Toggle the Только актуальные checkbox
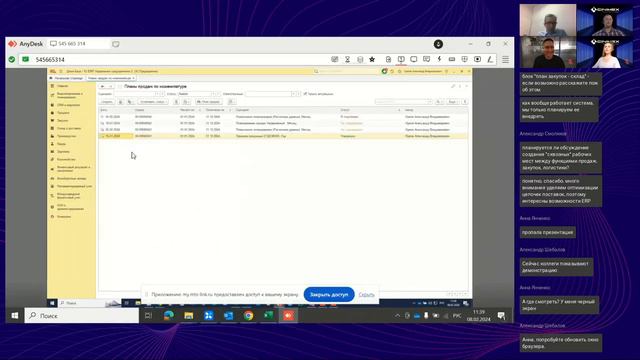Image resolution: width=640 pixels, height=360 pixels. (305, 94)
